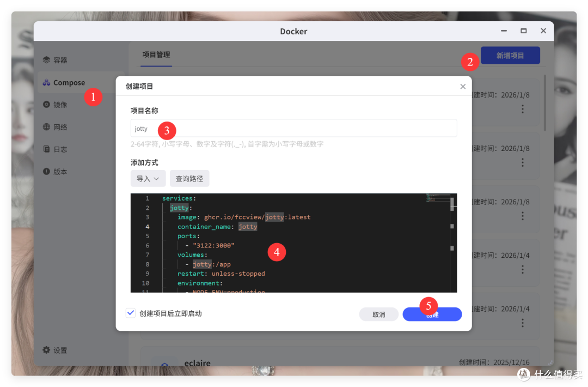Click the environment: line

[200, 283]
